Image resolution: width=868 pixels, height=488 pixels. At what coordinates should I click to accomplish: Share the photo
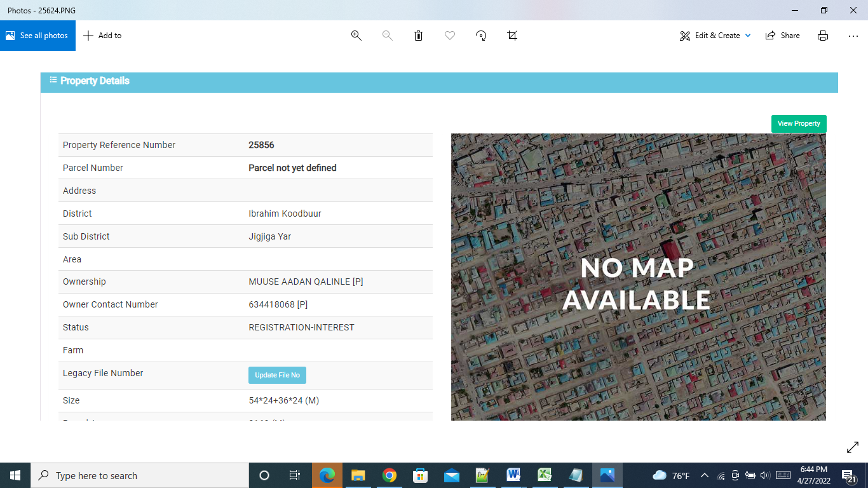(783, 36)
